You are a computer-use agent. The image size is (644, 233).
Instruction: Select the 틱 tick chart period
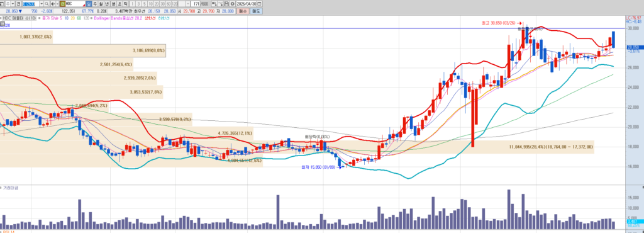pyautogui.click(x=125, y=4)
